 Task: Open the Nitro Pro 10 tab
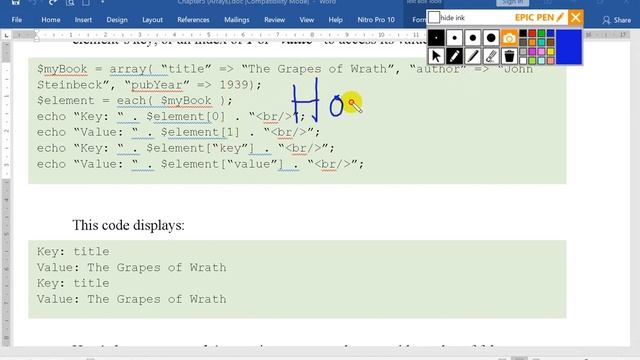376,20
